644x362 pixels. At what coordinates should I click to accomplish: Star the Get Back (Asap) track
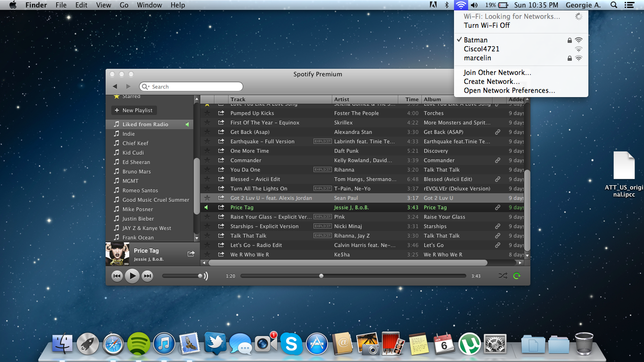207,132
